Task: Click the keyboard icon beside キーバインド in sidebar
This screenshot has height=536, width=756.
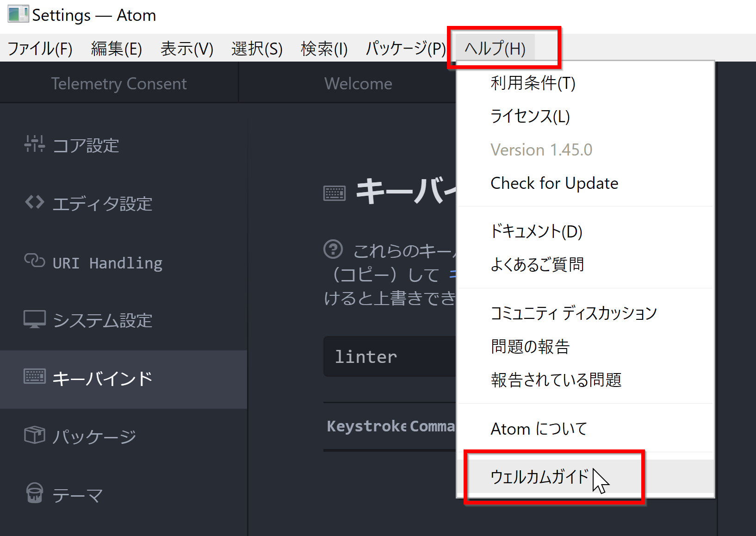Action: tap(35, 377)
